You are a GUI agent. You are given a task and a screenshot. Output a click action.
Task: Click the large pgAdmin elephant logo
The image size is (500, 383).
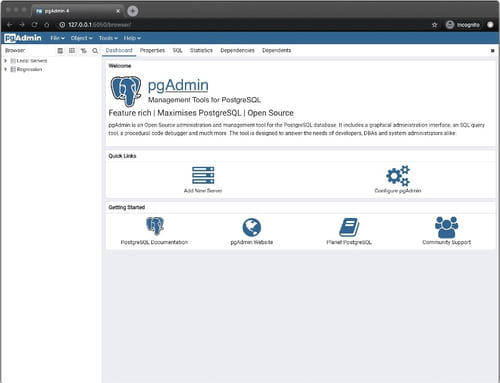[126, 91]
